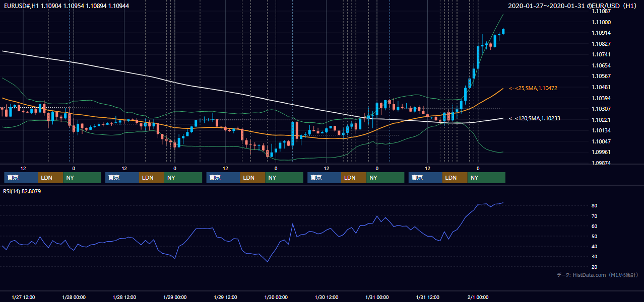Click price axis value 1.09961
Screen dimensions: 644x302
click(x=602, y=152)
